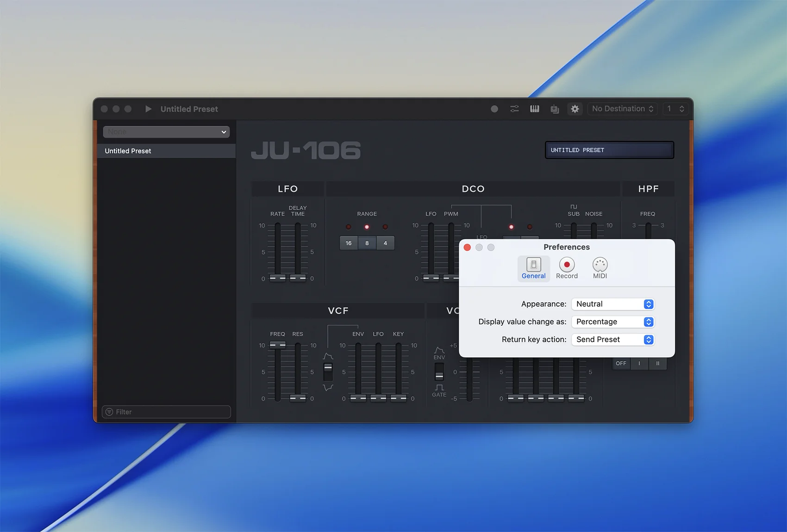The height and width of the screenshot is (532, 787).
Task: Switch to the MIDI preferences tab
Action: point(600,268)
